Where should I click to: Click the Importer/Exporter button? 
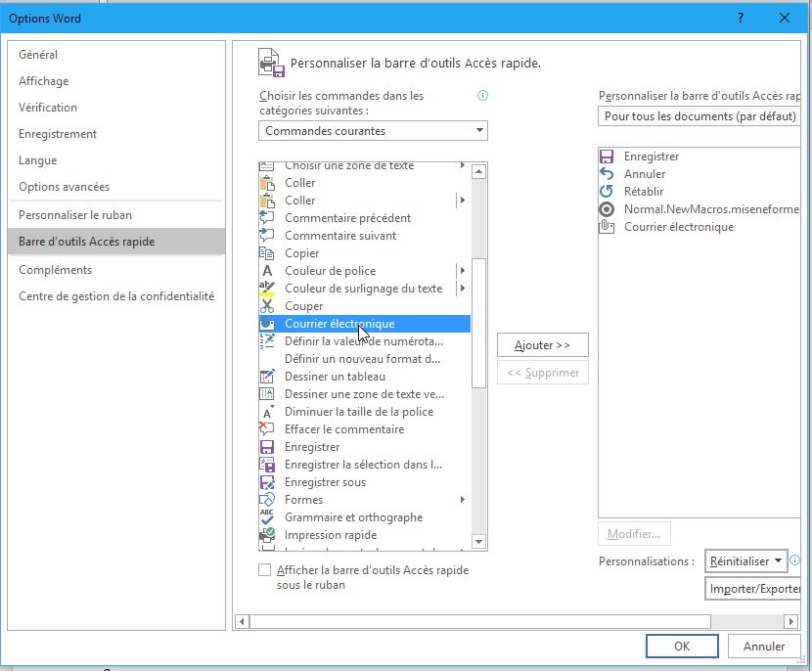click(x=753, y=589)
